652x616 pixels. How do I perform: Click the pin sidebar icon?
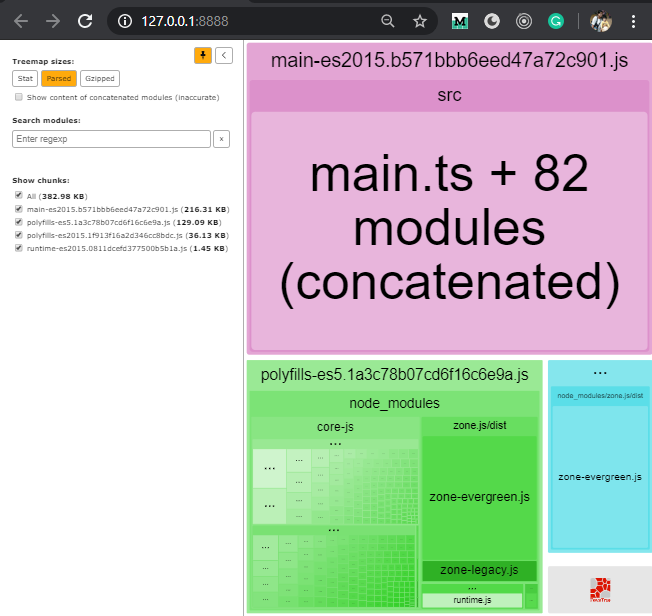pyautogui.click(x=203, y=56)
